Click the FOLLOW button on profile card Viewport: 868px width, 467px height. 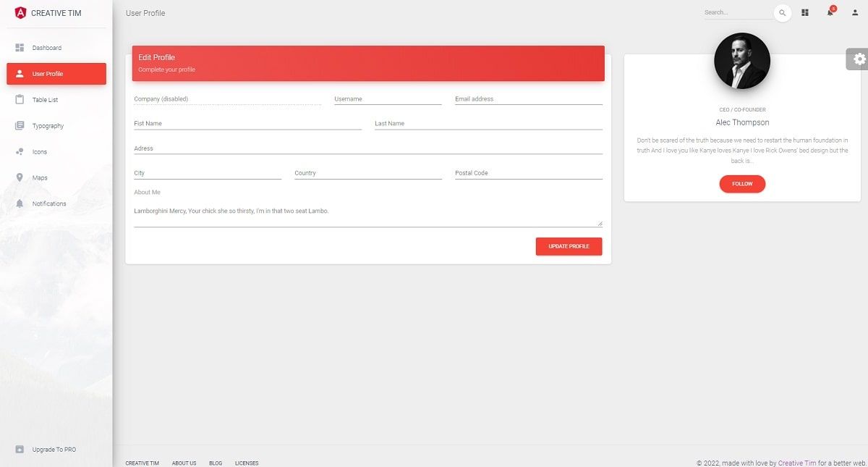point(742,183)
